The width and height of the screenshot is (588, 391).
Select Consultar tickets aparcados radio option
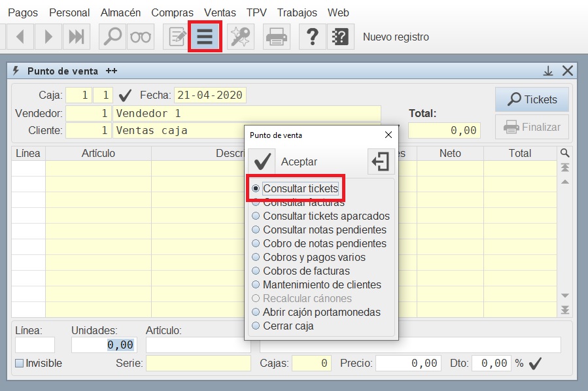[x=256, y=216]
